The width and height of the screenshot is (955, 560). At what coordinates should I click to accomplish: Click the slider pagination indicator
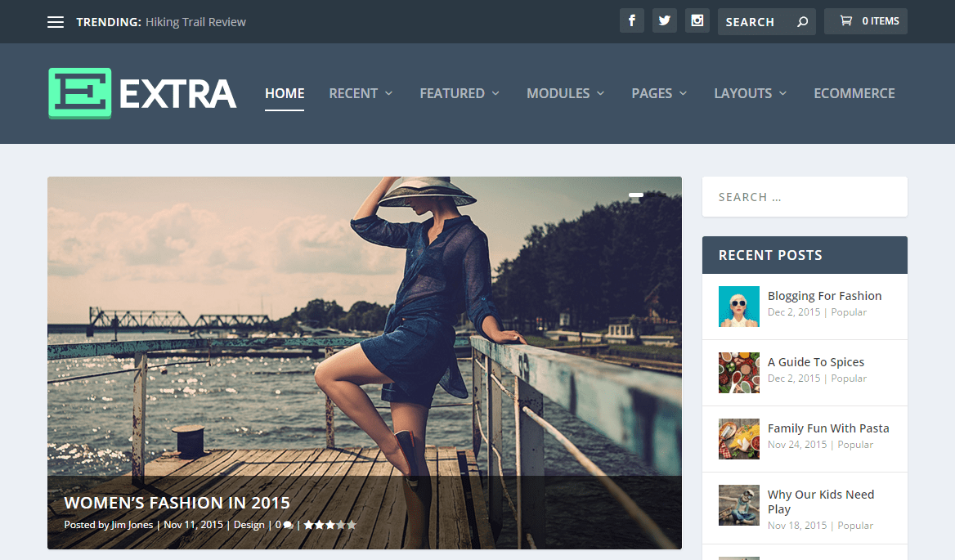click(636, 195)
